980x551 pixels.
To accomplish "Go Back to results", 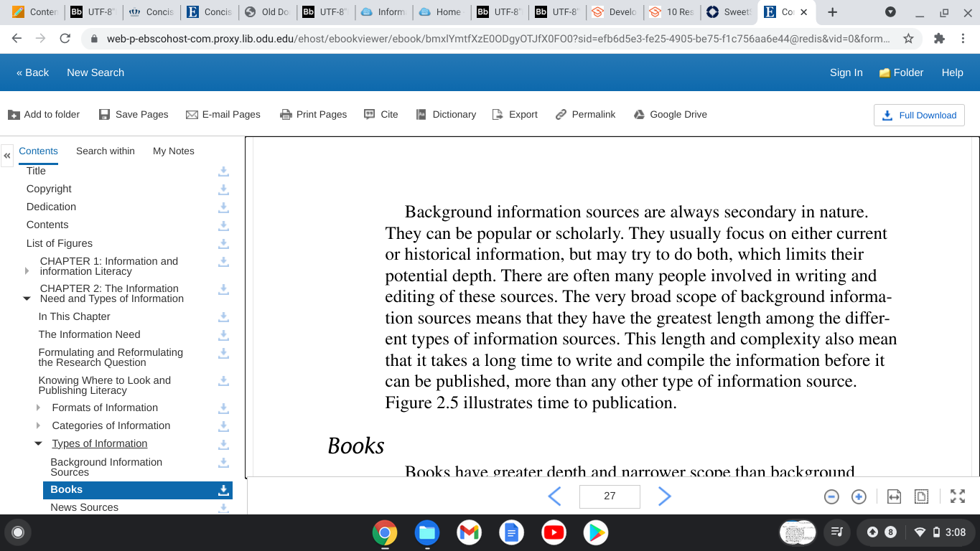I will [x=32, y=72].
